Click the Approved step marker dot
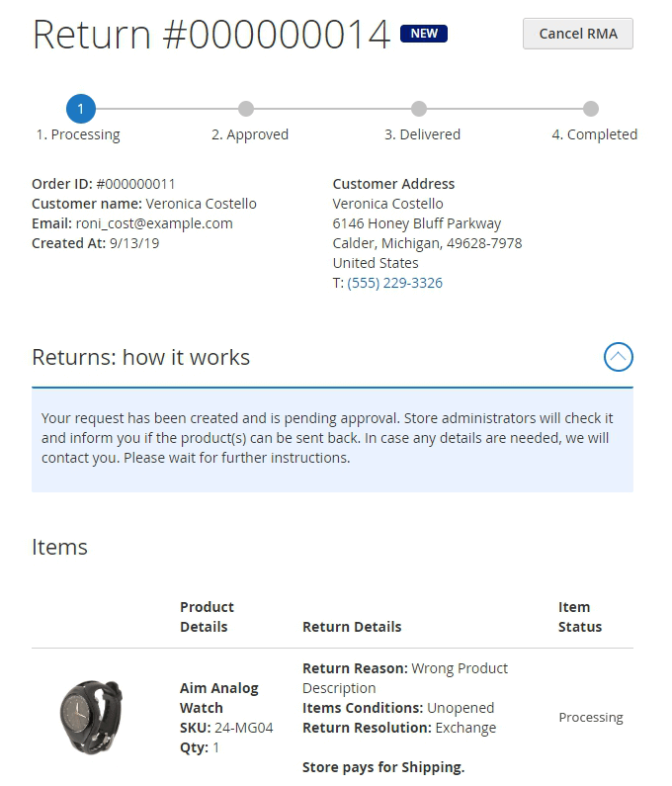 pyautogui.click(x=246, y=109)
